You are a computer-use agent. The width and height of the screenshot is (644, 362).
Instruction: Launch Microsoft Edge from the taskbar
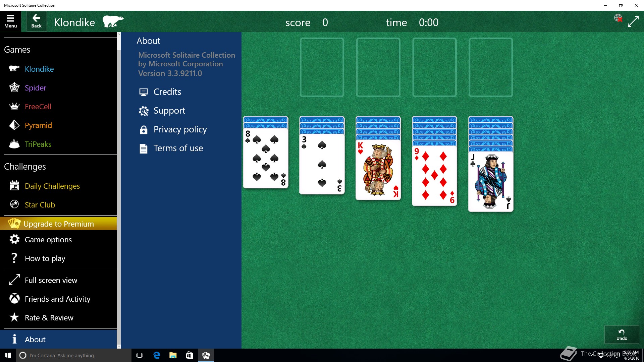click(157, 355)
